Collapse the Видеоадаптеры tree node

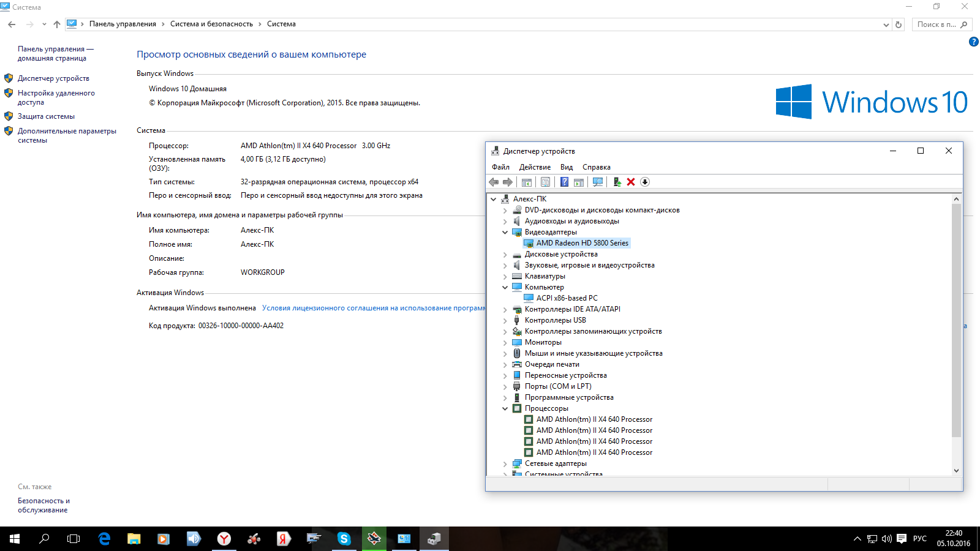505,233
